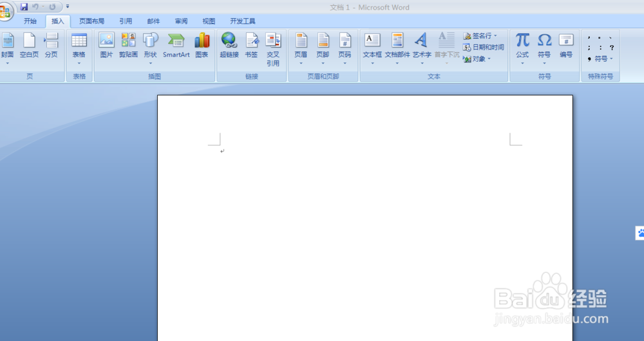Screen dimensions: 644x341
Task: Insert a page break (分页)
Action: coord(52,45)
